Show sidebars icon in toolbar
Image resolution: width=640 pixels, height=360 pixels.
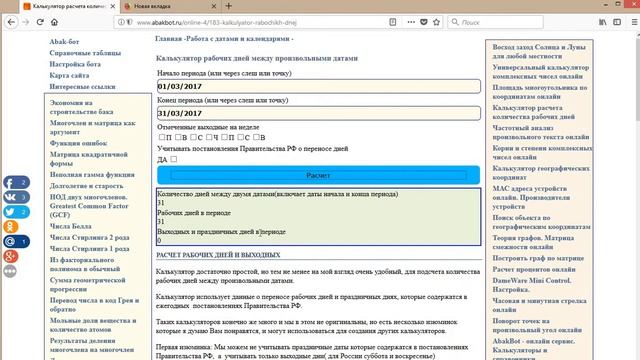617,22
